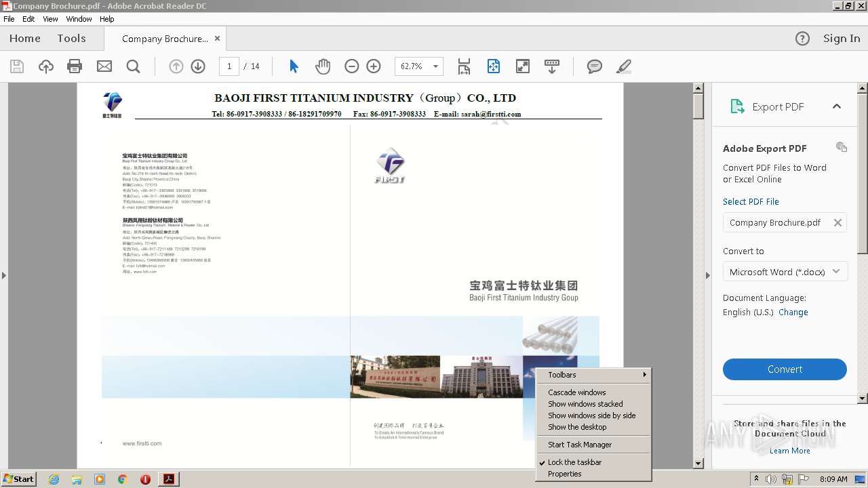Show hidden tray icons arrow
The width and height of the screenshot is (868, 488).
pyautogui.click(x=757, y=479)
